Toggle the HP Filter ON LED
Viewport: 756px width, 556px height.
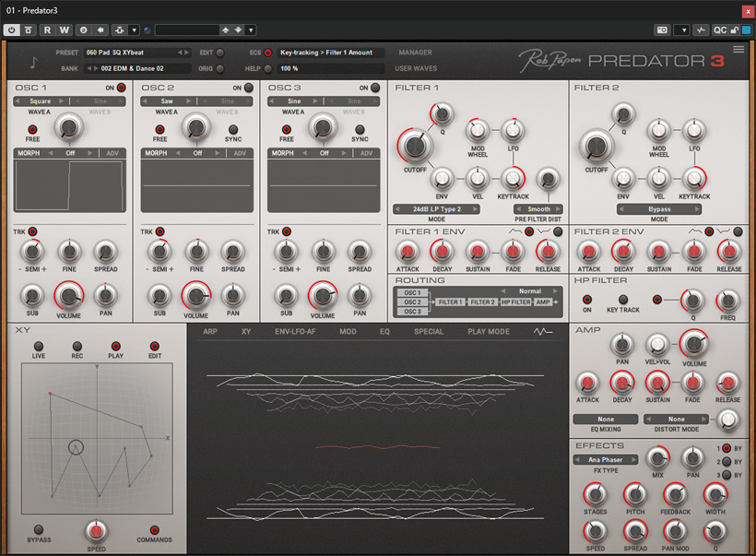(586, 299)
